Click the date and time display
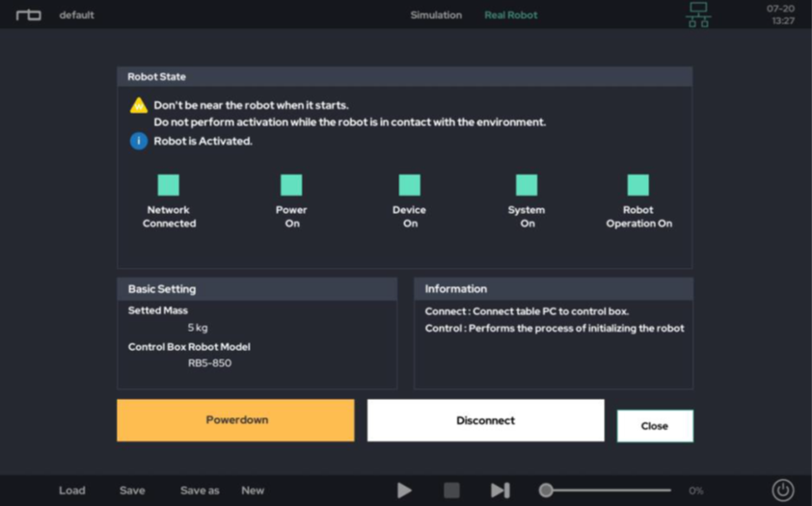Screen dimensions: 812x506 pos(780,14)
